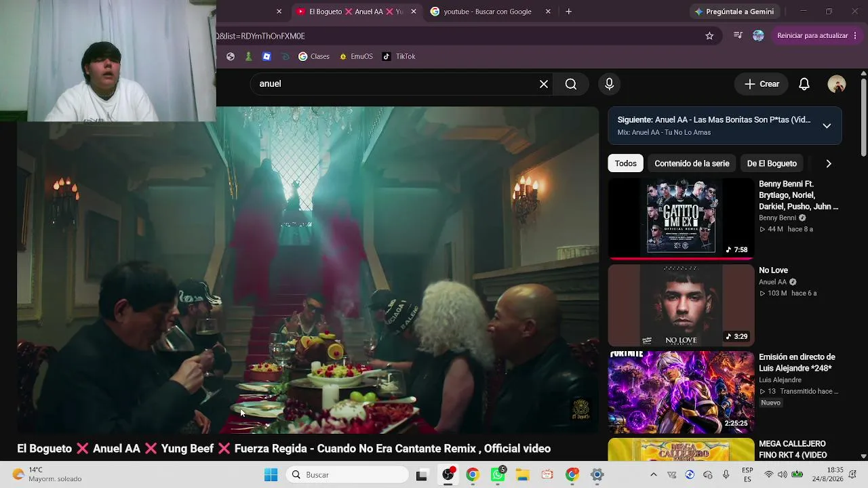The image size is (868, 488).
Task: Open the Anuel AA channel under No Love
Action: (x=772, y=282)
